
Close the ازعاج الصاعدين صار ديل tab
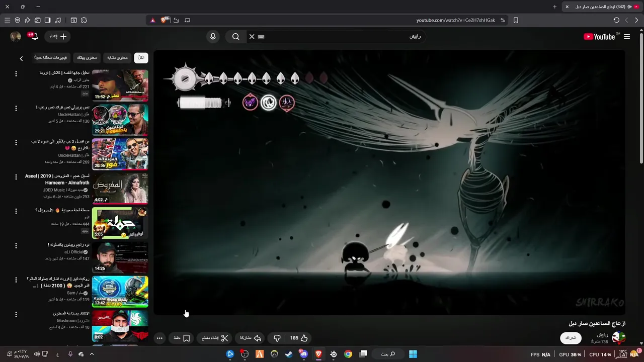tap(567, 7)
